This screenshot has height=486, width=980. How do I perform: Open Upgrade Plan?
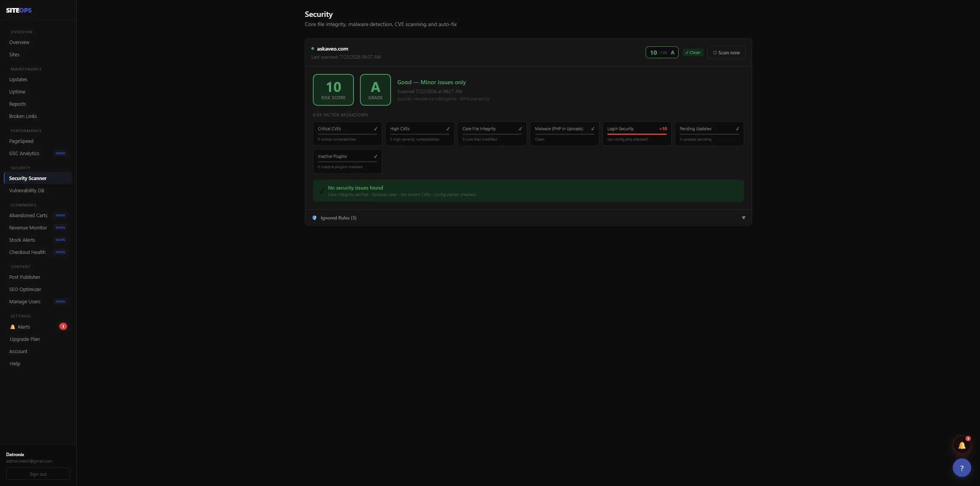tap(25, 339)
